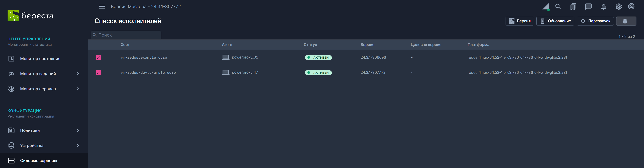Expand the Устройства submenu
Screen dimensions: 644x168
[78, 146]
